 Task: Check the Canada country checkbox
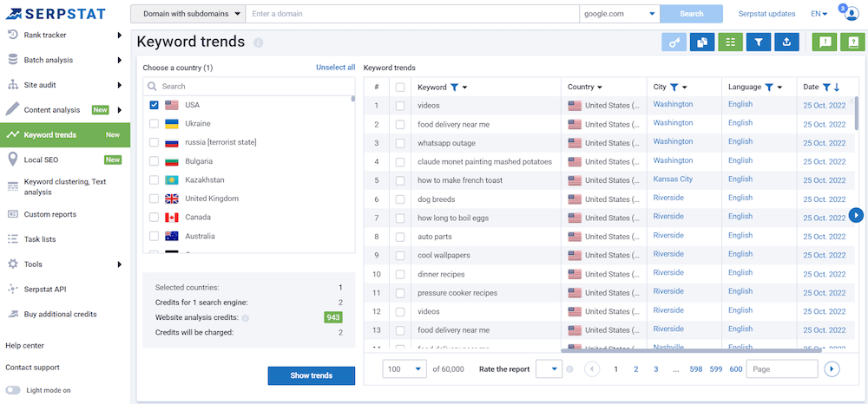pos(154,218)
